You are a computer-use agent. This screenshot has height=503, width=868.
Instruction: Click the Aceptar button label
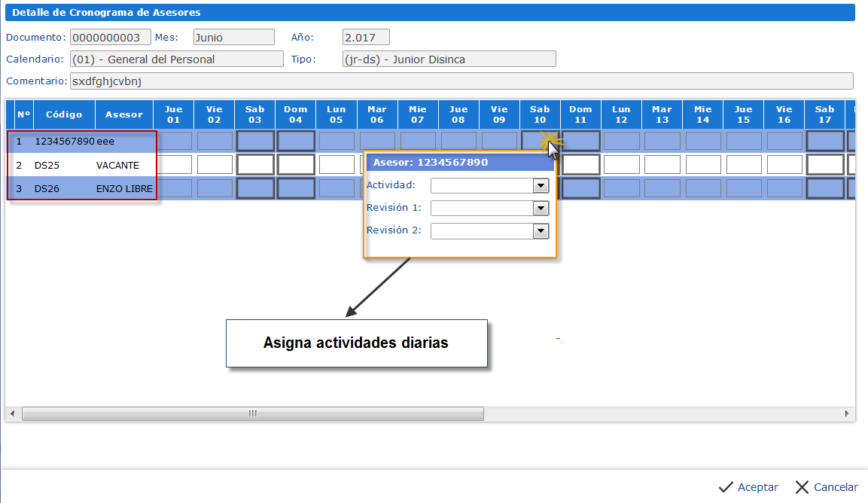[x=758, y=487]
